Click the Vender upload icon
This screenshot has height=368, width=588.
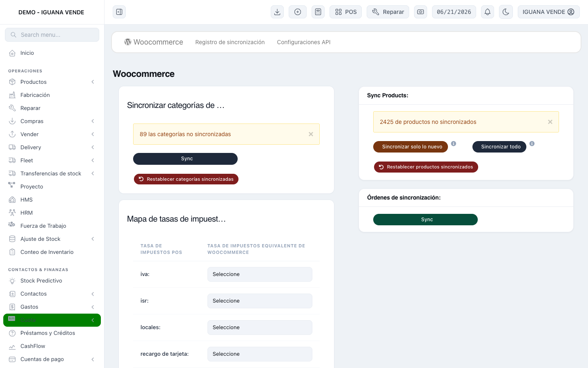point(12,134)
